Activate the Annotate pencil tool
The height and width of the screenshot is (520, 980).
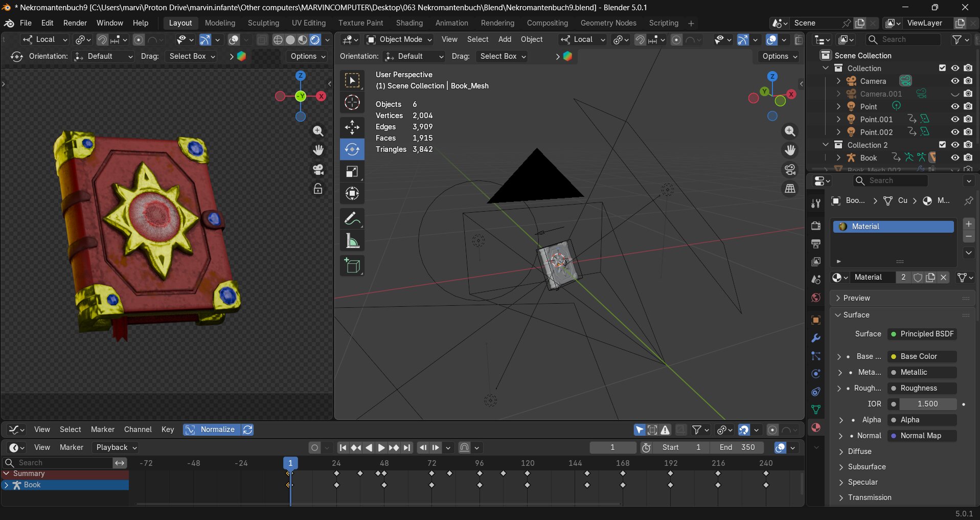point(352,219)
